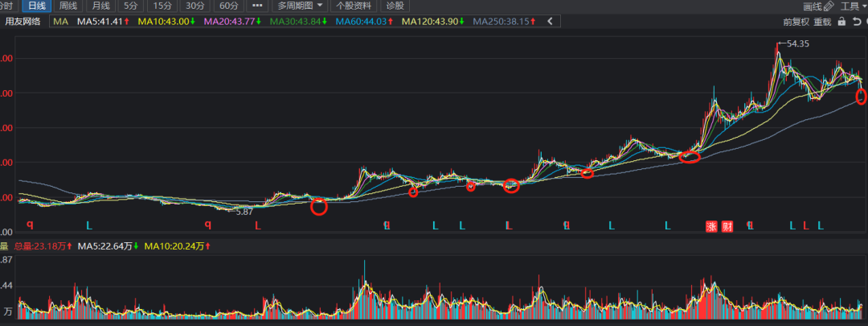Image resolution: width=868 pixels, height=326 pixels.
Task: Click the MA indicator name label
Action: point(61,22)
